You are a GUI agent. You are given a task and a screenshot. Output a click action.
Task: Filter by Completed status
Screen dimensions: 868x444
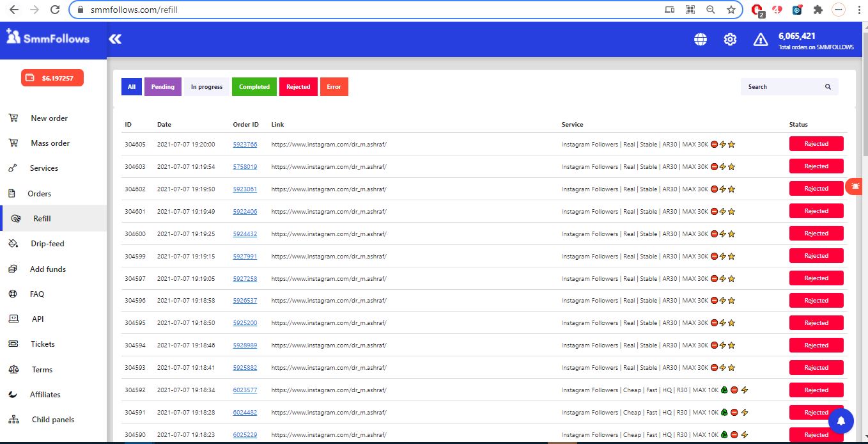click(254, 87)
